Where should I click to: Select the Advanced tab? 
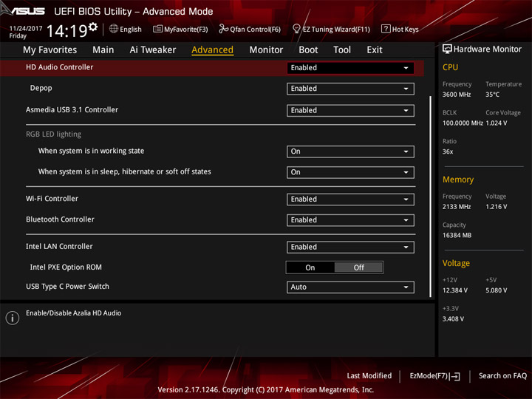click(x=212, y=50)
